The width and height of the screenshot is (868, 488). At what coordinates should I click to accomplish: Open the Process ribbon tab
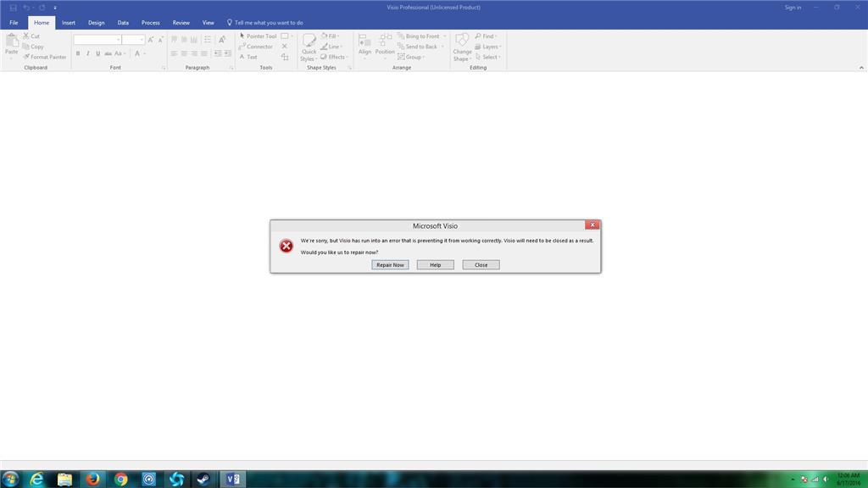coord(151,23)
